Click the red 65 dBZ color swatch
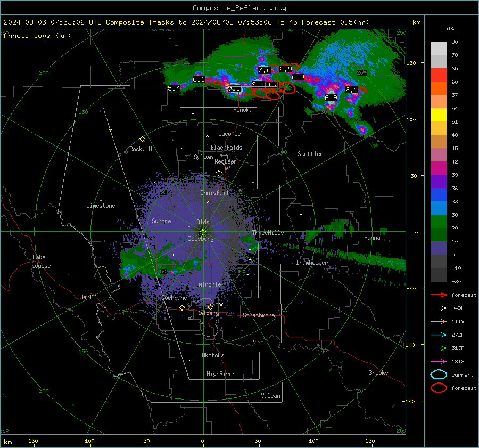Viewport: 479px width, 448px height. point(439,75)
